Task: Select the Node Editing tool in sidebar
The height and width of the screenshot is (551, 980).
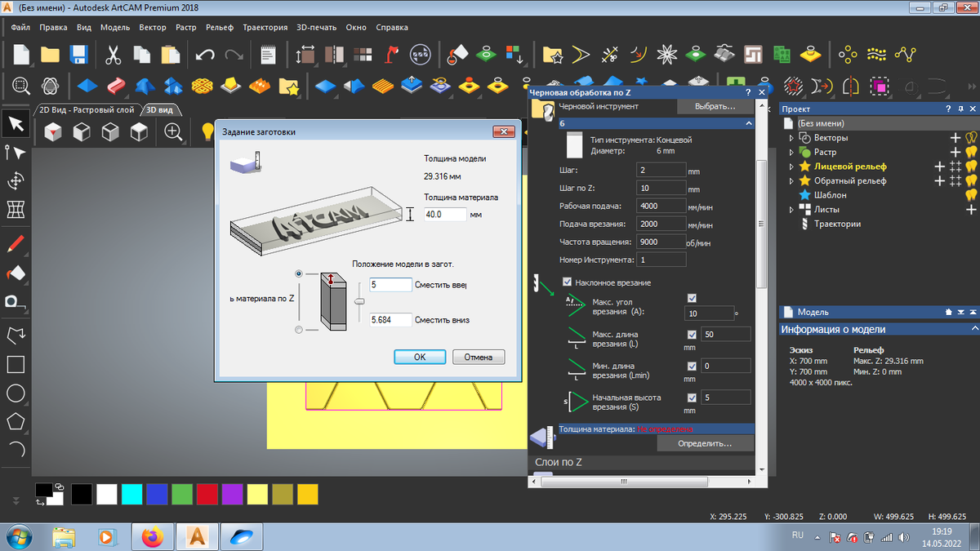Action: [x=15, y=153]
